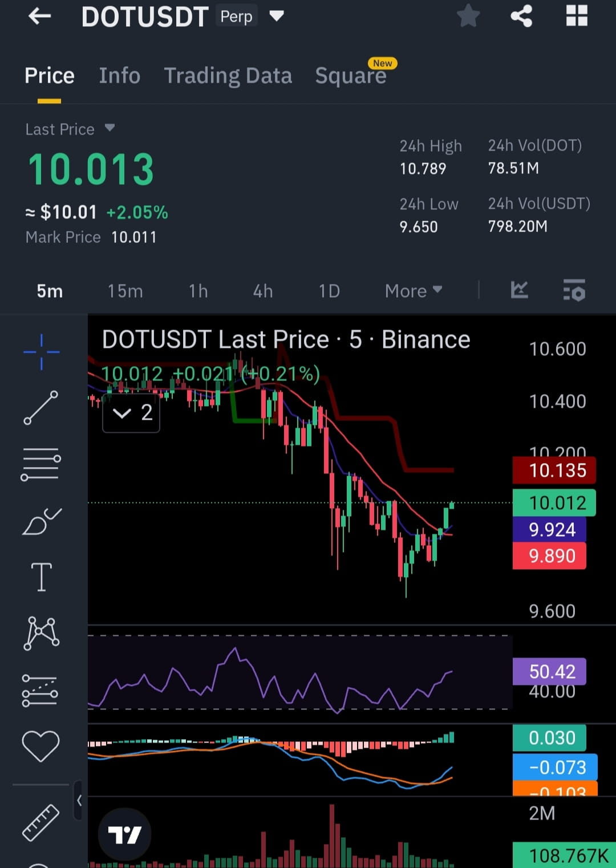Open the Last Price dropdown
Viewport: 616px width, 868px height.
pos(70,129)
